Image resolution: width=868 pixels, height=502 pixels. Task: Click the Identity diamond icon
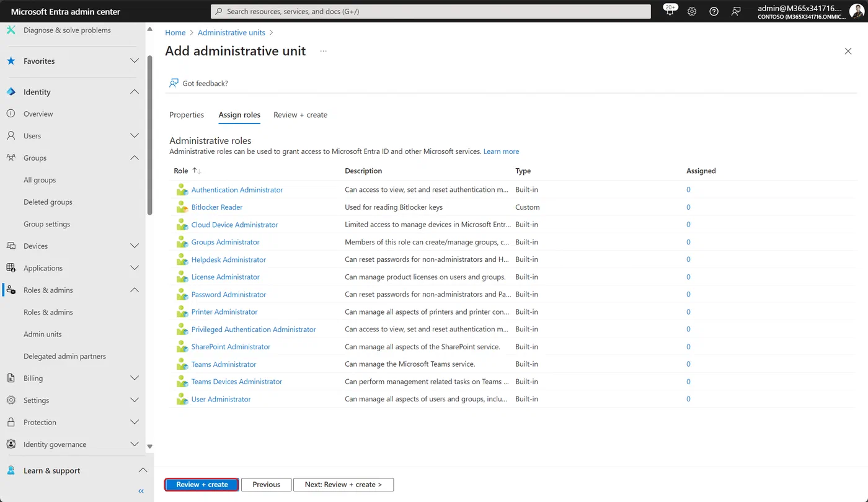pyautogui.click(x=11, y=92)
